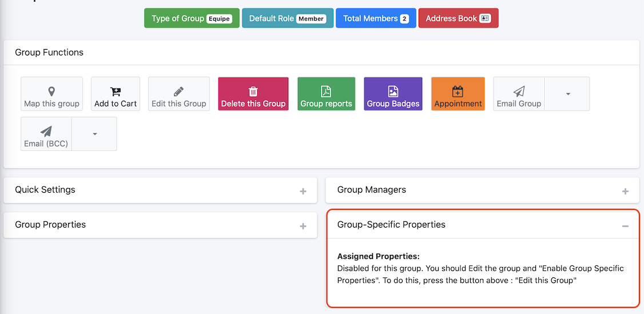The image size is (644, 314).
Task: Click the image icon on Group Badges
Action: click(393, 91)
